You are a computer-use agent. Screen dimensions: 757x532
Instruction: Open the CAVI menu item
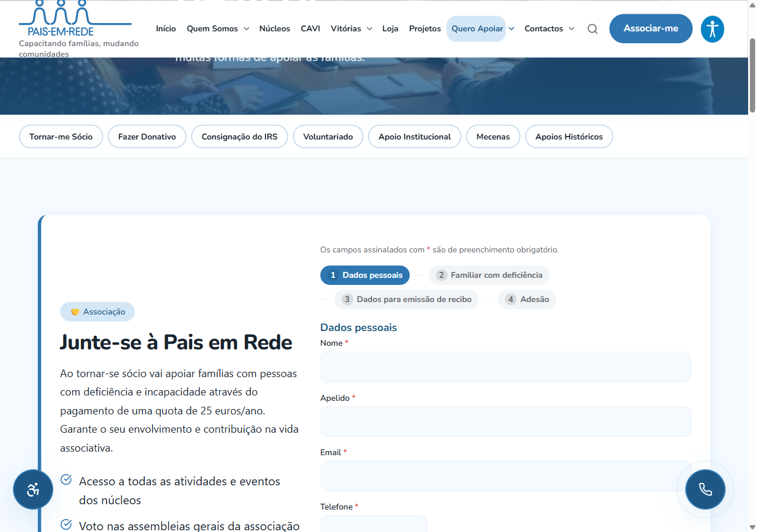(310, 29)
